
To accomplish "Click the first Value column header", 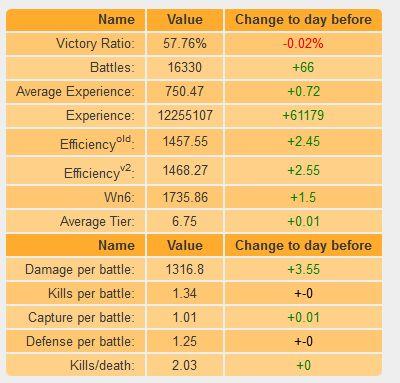I will pyautogui.click(x=185, y=20).
